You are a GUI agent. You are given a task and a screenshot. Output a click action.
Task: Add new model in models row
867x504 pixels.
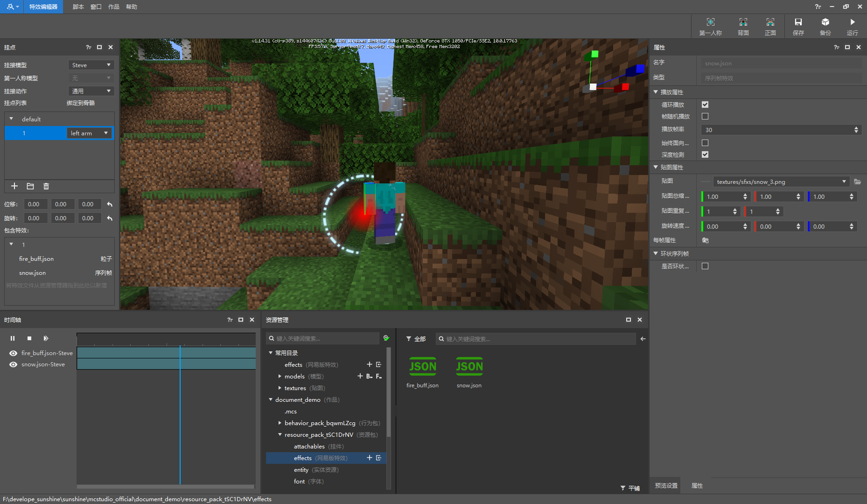click(x=360, y=376)
